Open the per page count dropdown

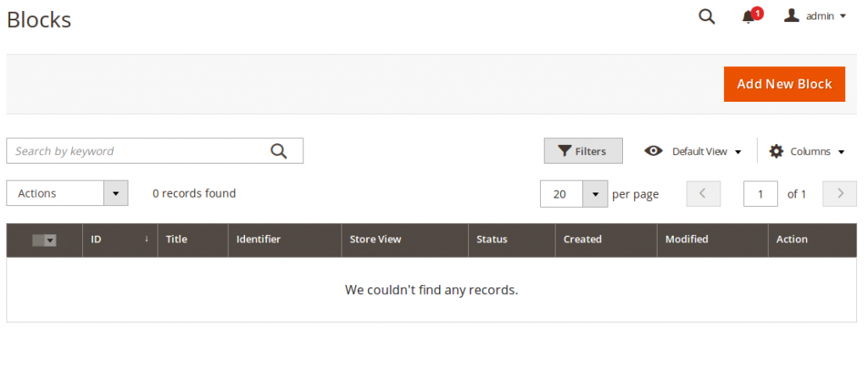point(596,194)
